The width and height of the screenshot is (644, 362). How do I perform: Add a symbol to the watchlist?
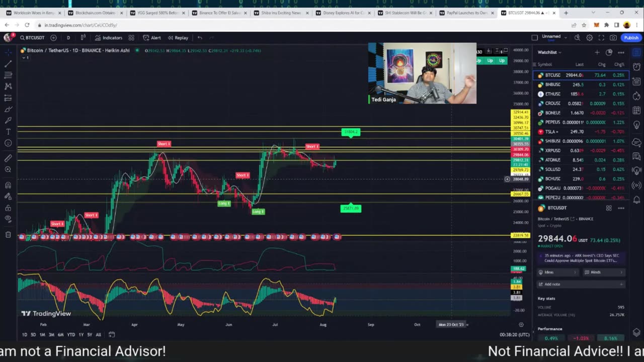[x=597, y=52]
